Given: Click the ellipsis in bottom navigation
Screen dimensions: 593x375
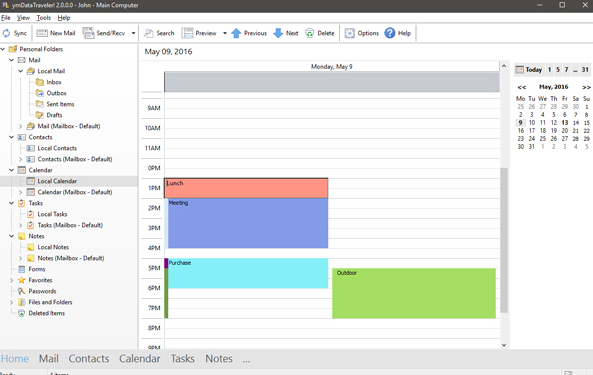Looking at the screenshot, I should (x=247, y=360).
